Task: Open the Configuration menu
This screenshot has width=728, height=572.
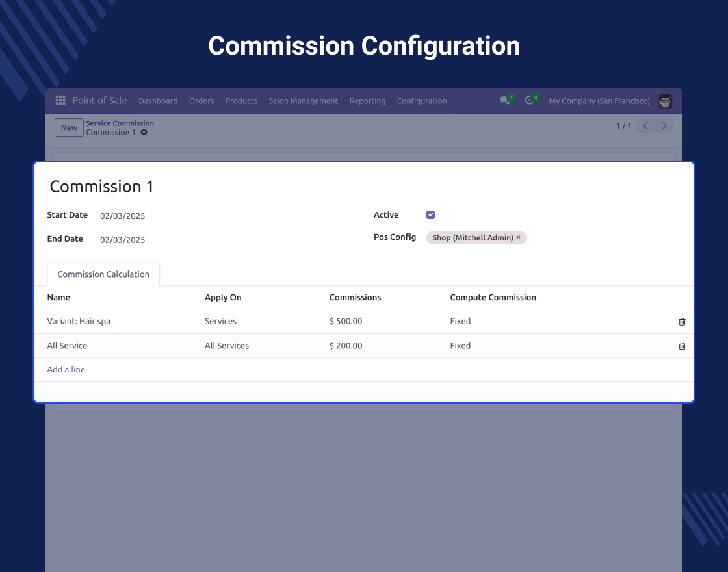Action: point(422,101)
